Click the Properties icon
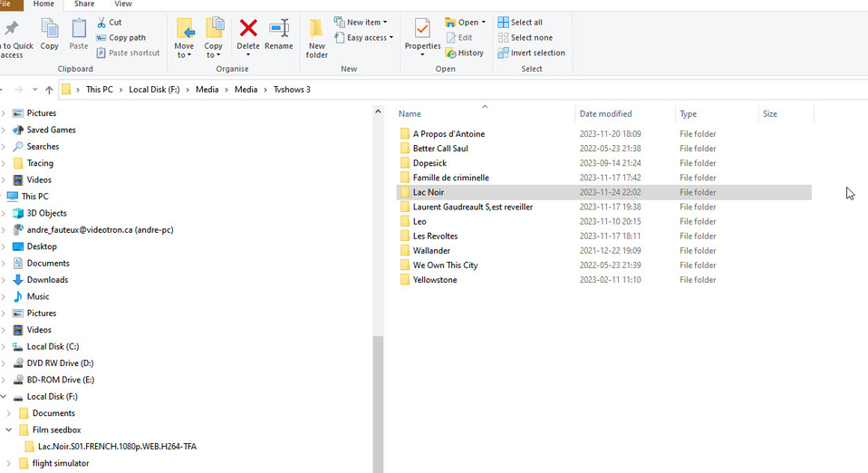This screenshot has height=473, width=868. (x=422, y=28)
